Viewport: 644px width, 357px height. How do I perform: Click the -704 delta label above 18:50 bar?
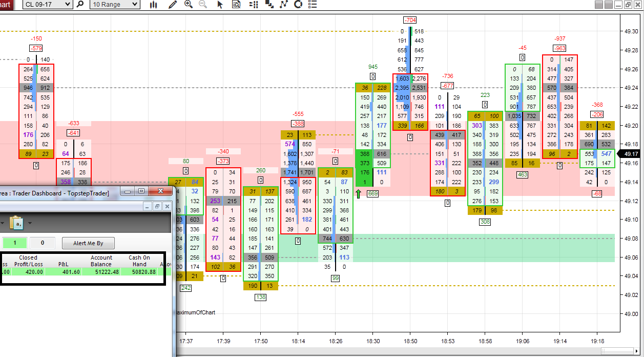tap(410, 20)
